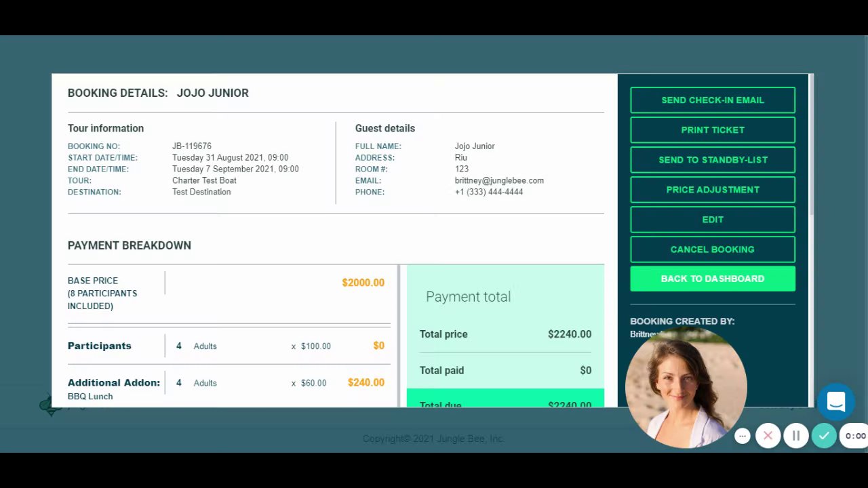This screenshot has width=868, height=488.
Task: Click the Total paid $0 value
Action: tap(586, 371)
